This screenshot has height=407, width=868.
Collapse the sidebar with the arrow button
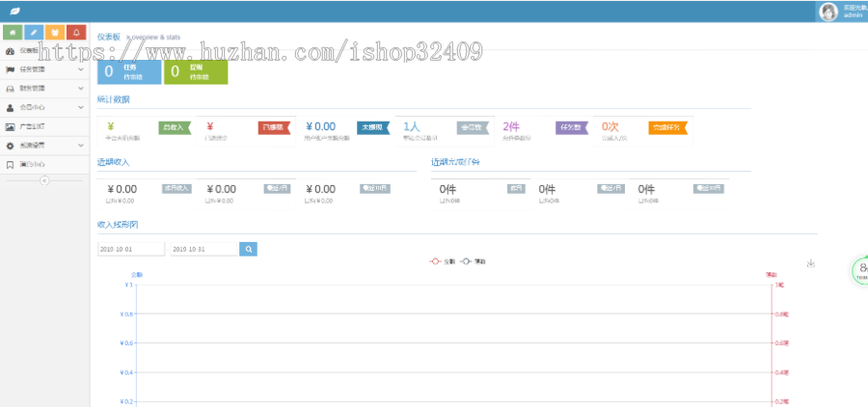click(44, 180)
